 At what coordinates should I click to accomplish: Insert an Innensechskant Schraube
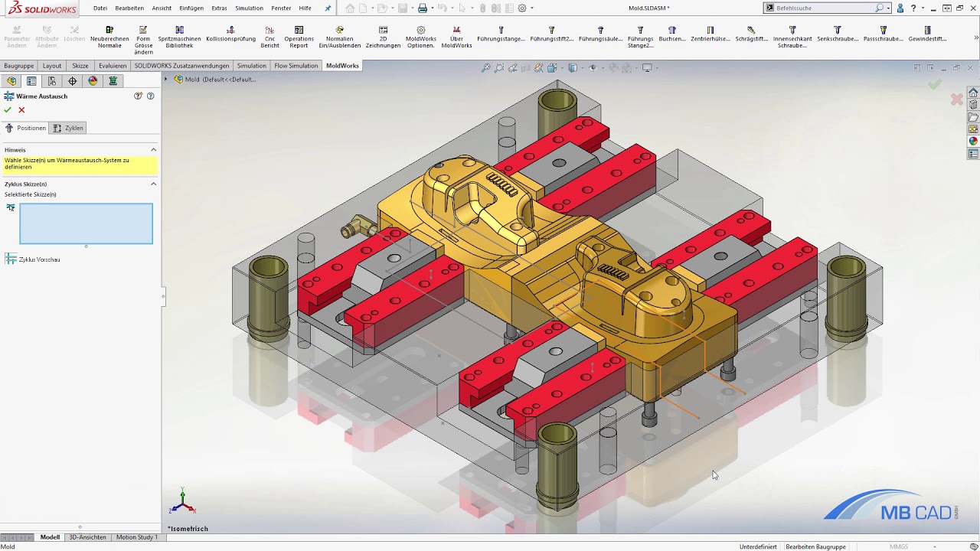[x=792, y=37]
